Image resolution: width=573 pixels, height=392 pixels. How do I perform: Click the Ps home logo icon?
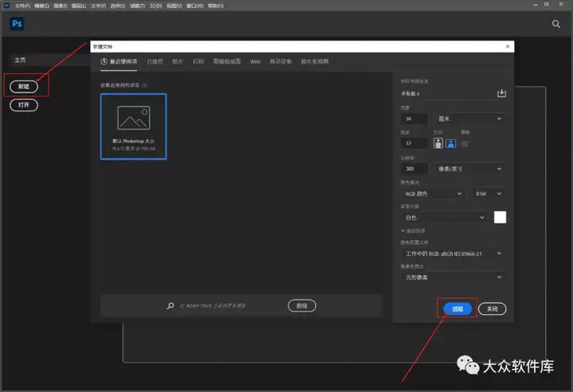(17, 24)
